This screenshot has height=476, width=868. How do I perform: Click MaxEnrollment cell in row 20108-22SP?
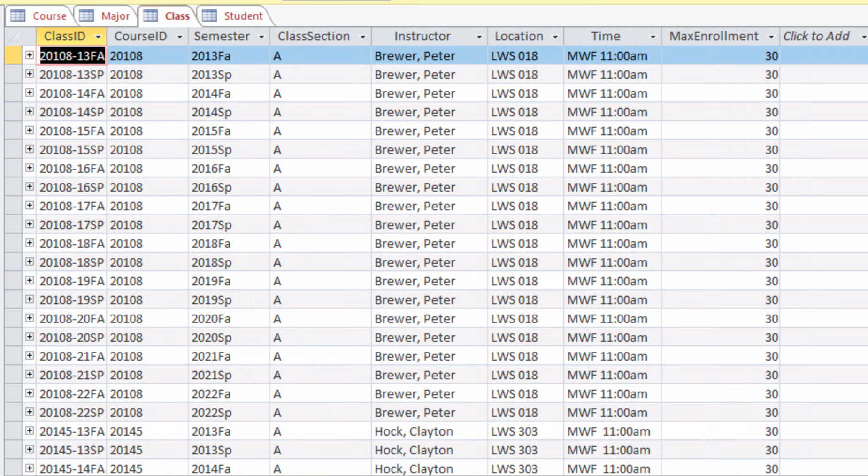(x=721, y=413)
